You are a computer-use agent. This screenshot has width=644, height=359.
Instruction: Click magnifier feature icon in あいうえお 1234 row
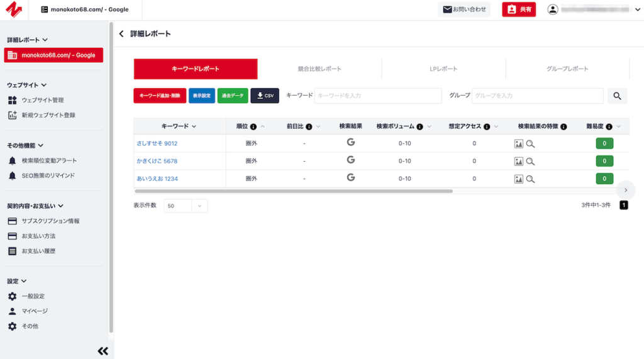click(x=531, y=179)
